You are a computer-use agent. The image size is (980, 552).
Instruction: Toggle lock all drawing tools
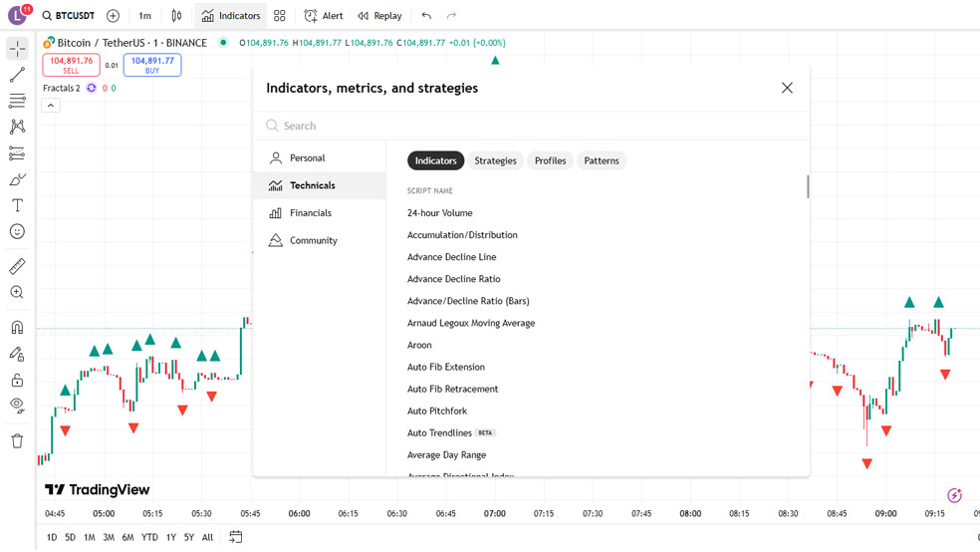[18, 380]
